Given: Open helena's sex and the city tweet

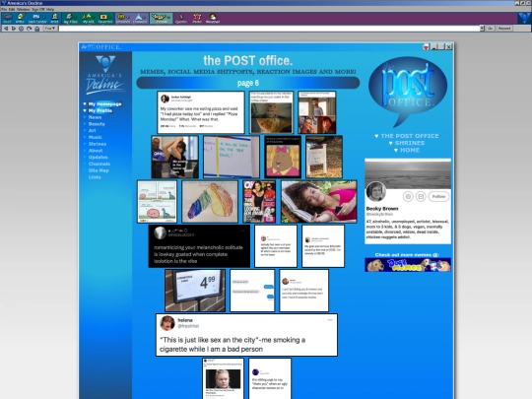Looking at the screenshot, I should (246, 335).
